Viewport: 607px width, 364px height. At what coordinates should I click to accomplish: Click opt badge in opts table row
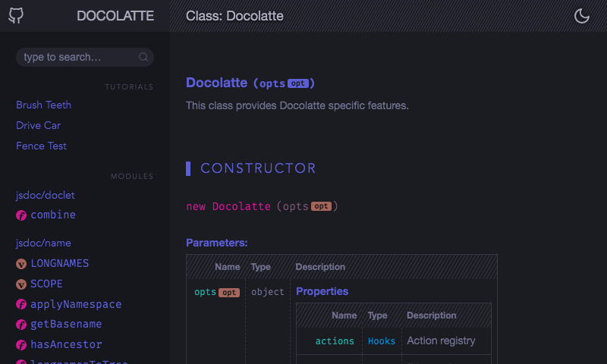(x=229, y=293)
